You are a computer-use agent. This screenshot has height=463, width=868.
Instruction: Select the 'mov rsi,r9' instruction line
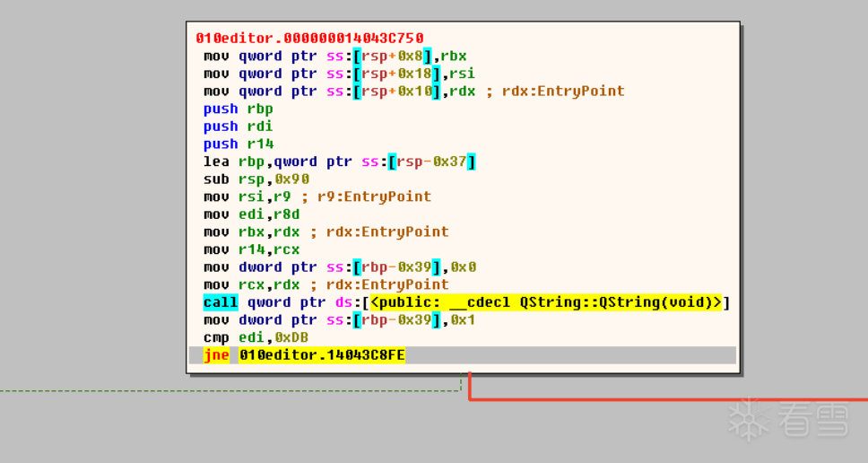[317, 197]
